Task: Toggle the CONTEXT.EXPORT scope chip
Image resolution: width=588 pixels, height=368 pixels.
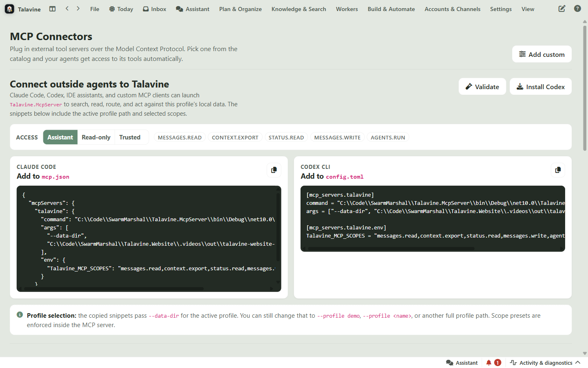Action: [x=235, y=137]
